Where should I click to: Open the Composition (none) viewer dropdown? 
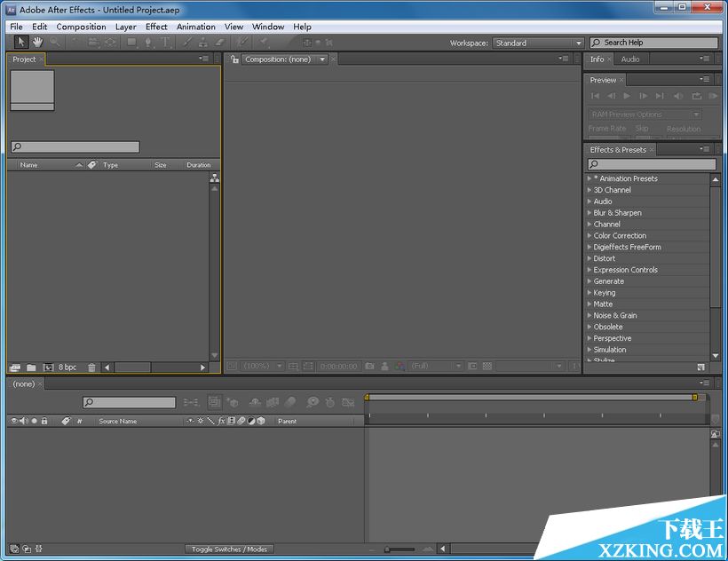tap(285, 59)
